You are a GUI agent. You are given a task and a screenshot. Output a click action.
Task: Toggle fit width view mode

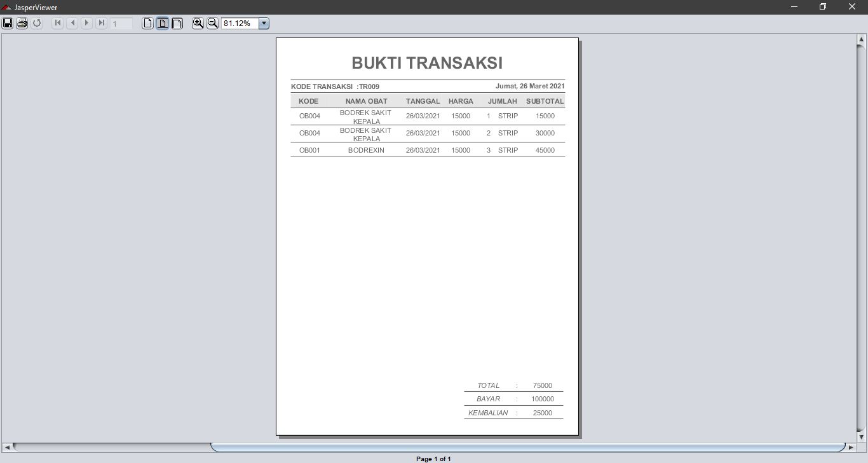pyautogui.click(x=177, y=23)
